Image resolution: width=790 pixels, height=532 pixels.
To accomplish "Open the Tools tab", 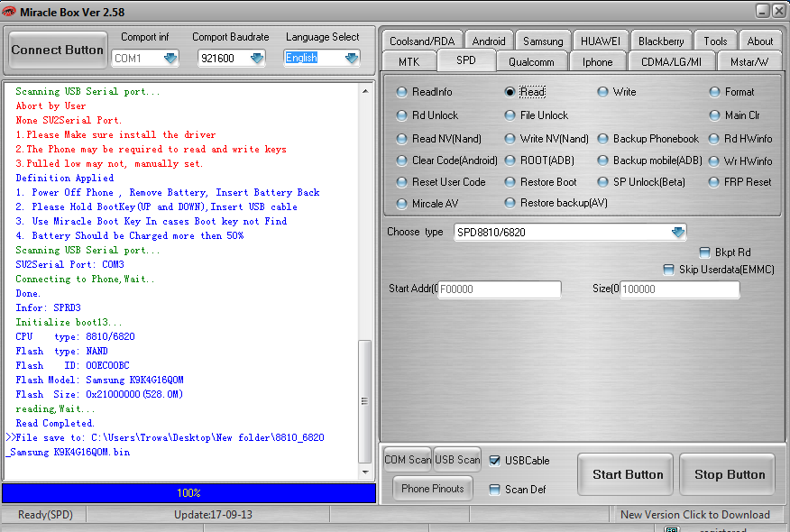I will 715,41.
